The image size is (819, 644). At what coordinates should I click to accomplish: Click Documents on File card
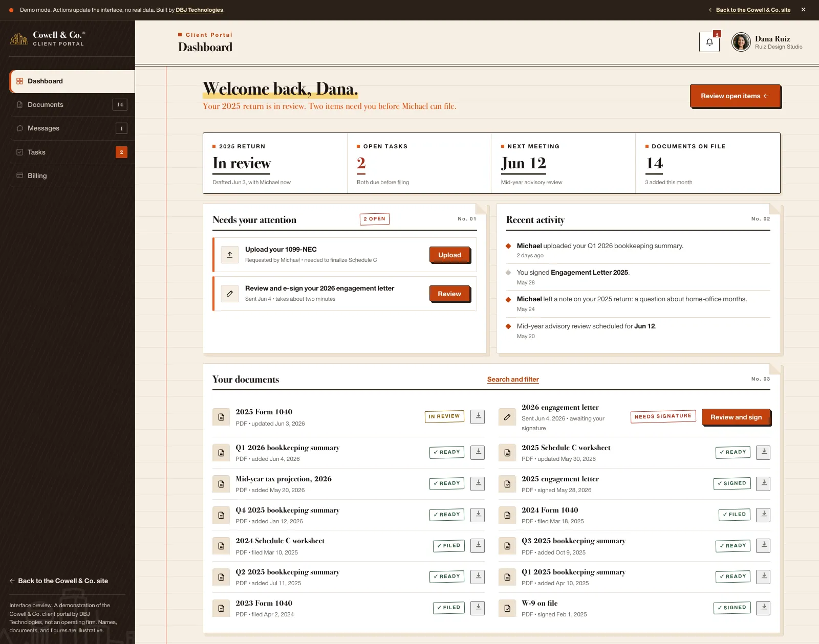pyautogui.click(x=708, y=164)
